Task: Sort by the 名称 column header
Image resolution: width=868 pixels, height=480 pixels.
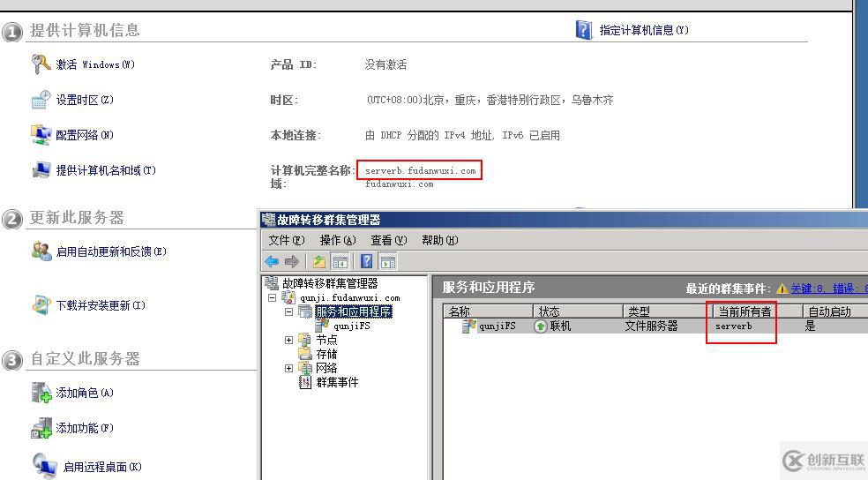Action: [x=489, y=311]
